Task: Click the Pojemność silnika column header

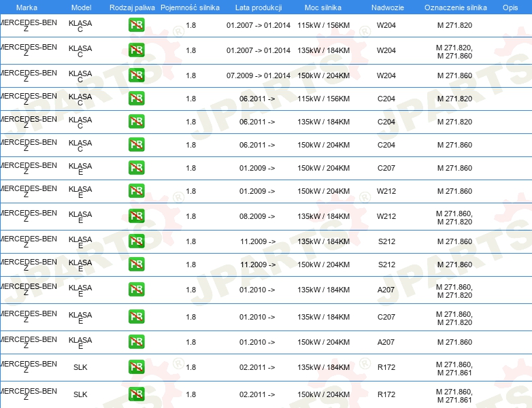Action: (x=190, y=7)
